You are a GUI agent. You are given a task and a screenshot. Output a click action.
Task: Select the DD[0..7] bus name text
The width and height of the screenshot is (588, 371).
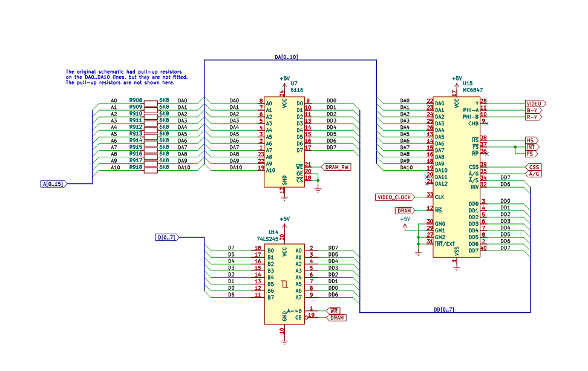tap(443, 309)
